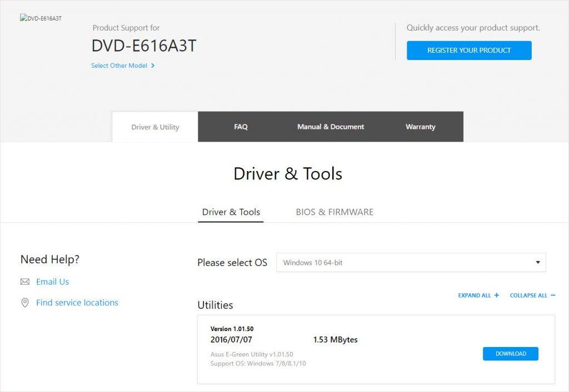This screenshot has width=569, height=392.
Task: Open the Driver & Utility section
Action: [x=154, y=127]
